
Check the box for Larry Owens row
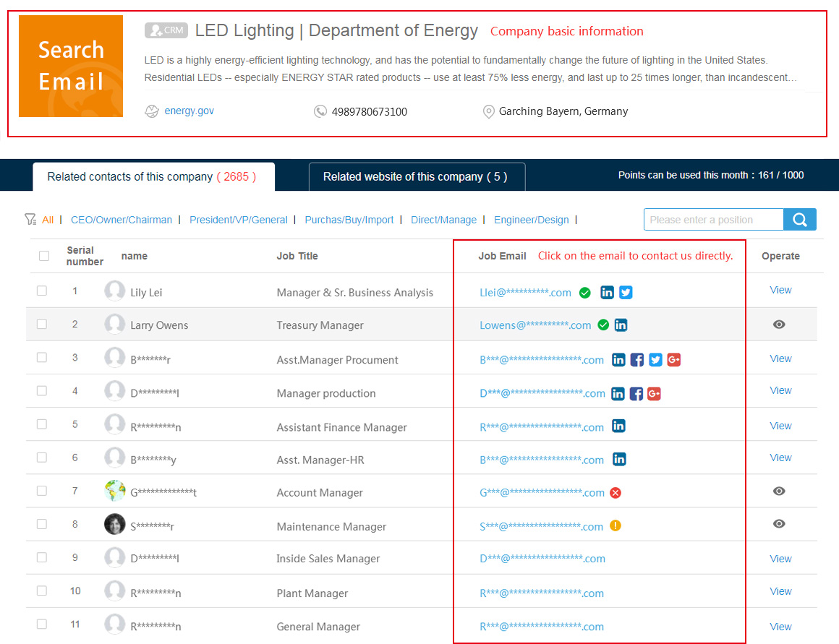pyautogui.click(x=42, y=324)
